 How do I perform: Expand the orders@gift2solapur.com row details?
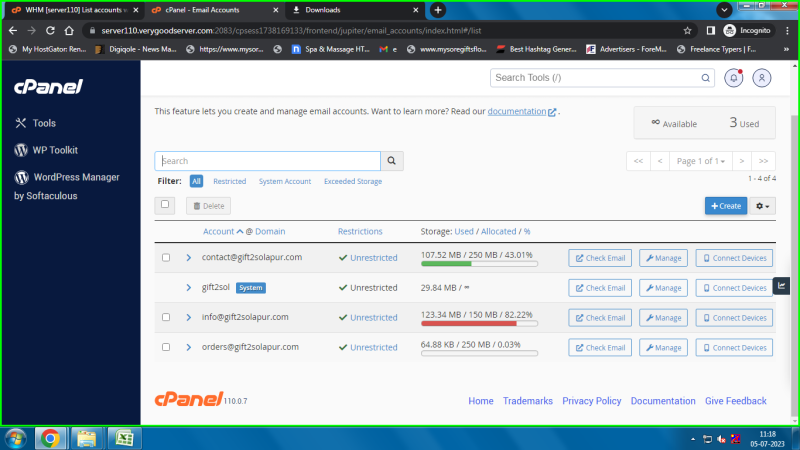(x=188, y=347)
